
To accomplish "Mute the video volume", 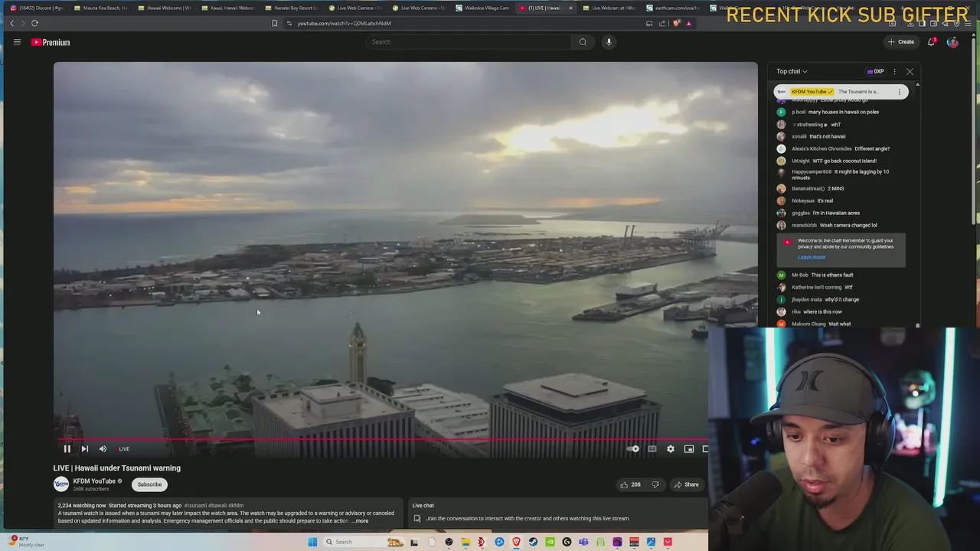I will [x=103, y=449].
